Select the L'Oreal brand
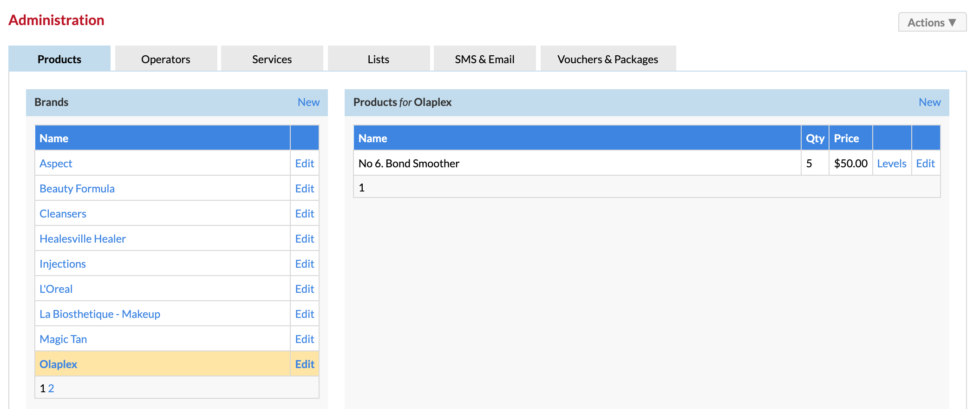This screenshot has height=409, width=980. [x=56, y=289]
